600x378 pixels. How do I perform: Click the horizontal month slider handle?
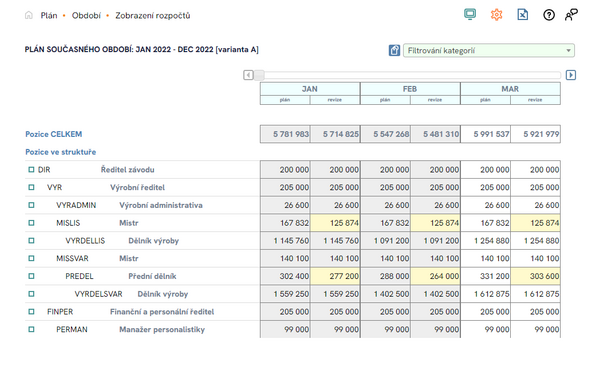pos(259,75)
